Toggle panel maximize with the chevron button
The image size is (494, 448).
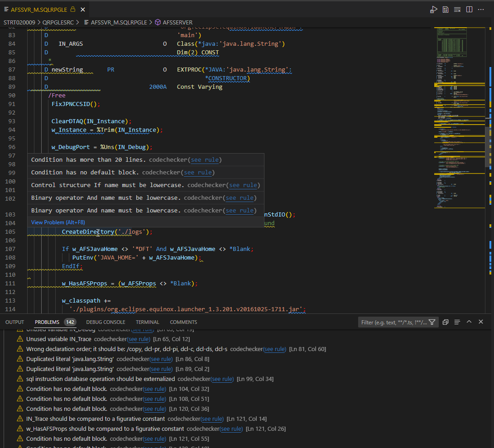pos(469,322)
